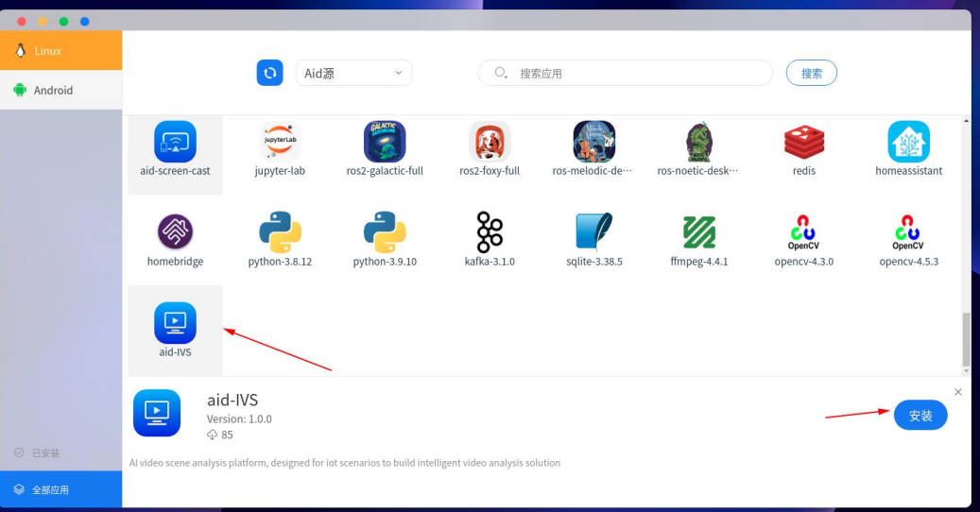Select the python-3.9.10 app icon
980x512 pixels.
385,232
